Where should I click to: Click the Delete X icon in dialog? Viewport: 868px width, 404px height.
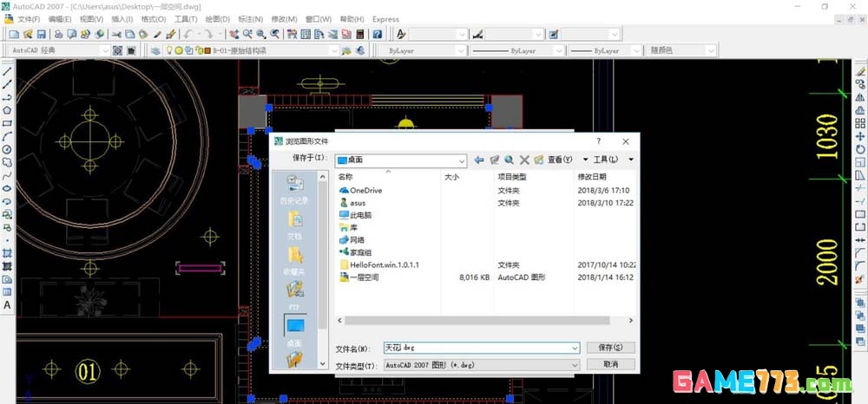(x=524, y=160)
